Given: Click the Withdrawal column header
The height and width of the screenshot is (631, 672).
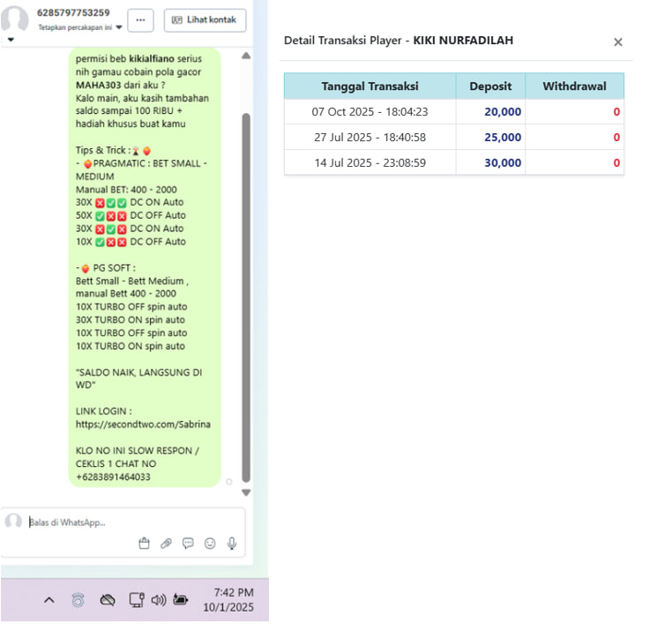Looking at the screenshot, I should 574,86.
